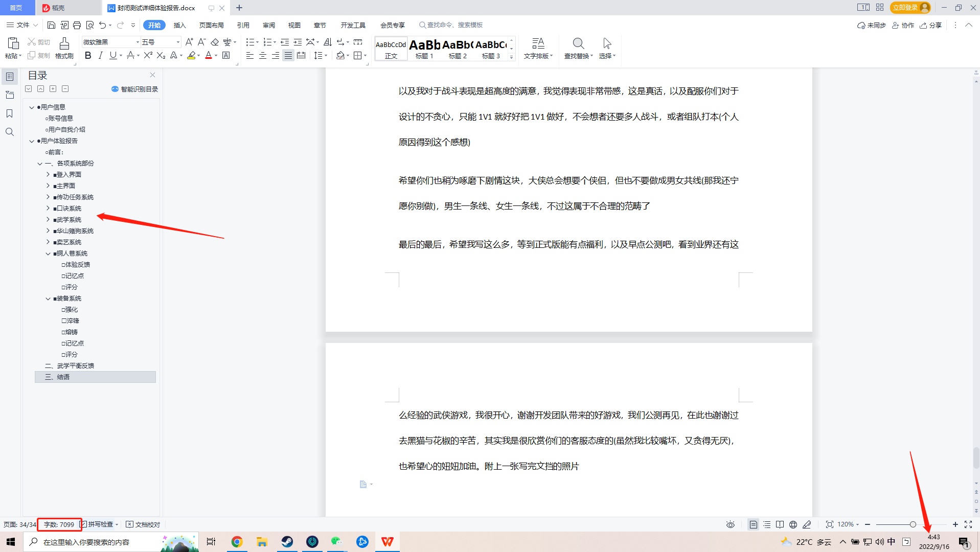Apply superscript formatting

pyautogui.click(x=148, y=55)
